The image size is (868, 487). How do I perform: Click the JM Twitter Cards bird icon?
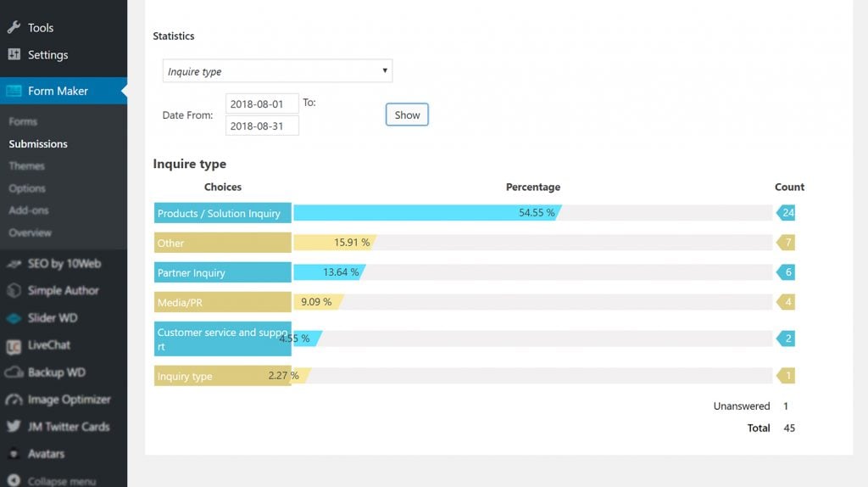point(14,427)
